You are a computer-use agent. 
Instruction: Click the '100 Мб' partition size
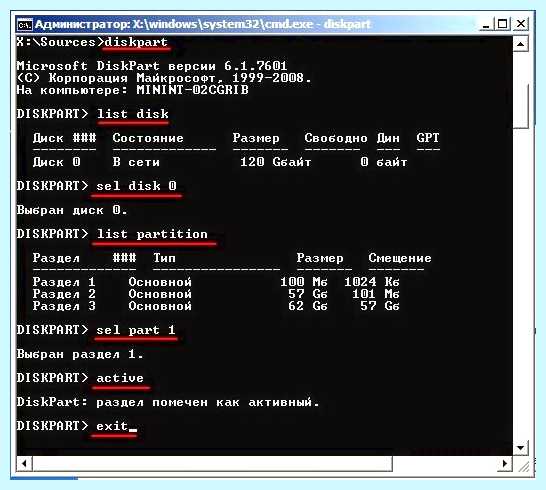tap(304, 282)
